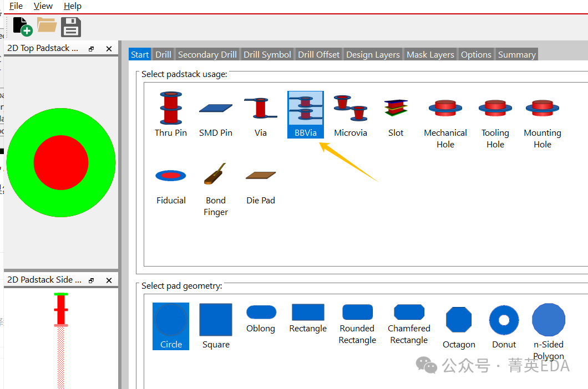Click the padstack side view preview
588x389 pixels.
click(x=61, y=340)
